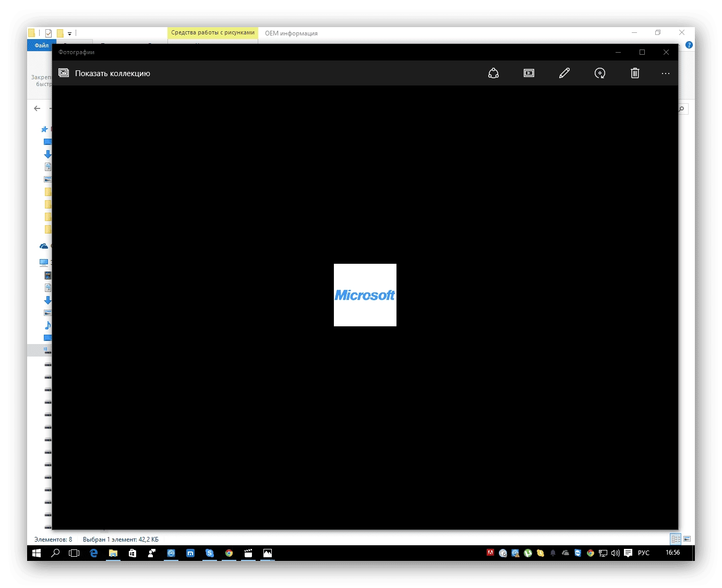Switch Explorer to large thumbnails view button
722x588 pixels.
click(x=687, y=539)
